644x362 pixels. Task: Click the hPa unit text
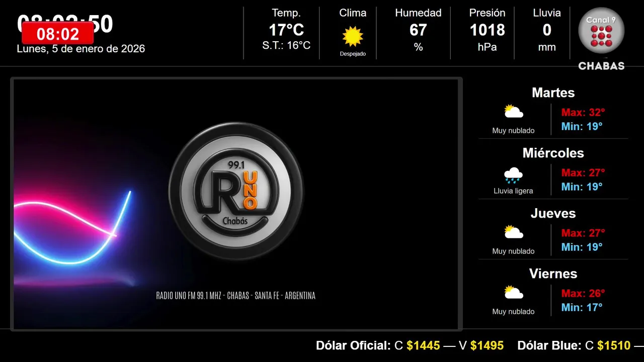click(487, 47)
